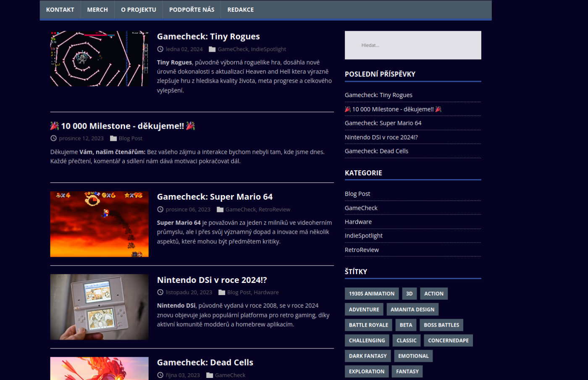Open recent post Gamecheck: Dead Cells in sidebar
The width and height of the screenshot is (588, 380).
pyautogui.click(x=376, y=151)
